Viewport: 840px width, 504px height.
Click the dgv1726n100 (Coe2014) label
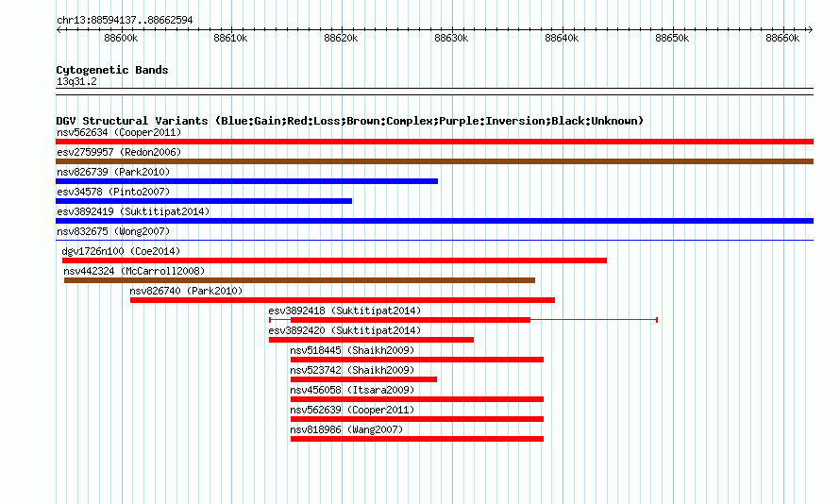121,251
